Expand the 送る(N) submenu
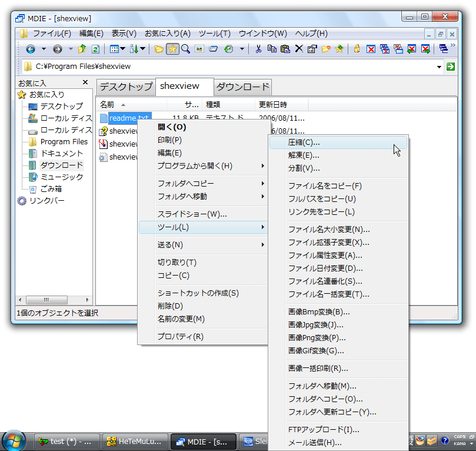The image size is (476, 451). click(203, 245)
